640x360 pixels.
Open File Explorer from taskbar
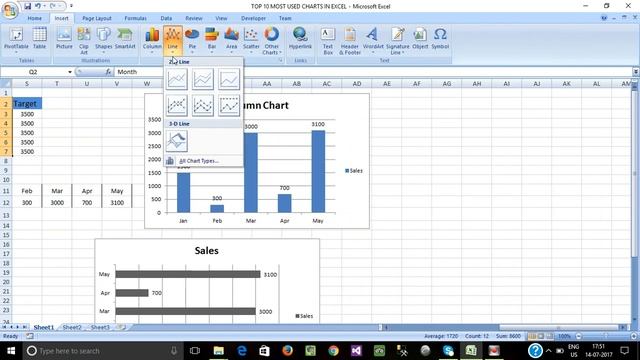[218, 351]
